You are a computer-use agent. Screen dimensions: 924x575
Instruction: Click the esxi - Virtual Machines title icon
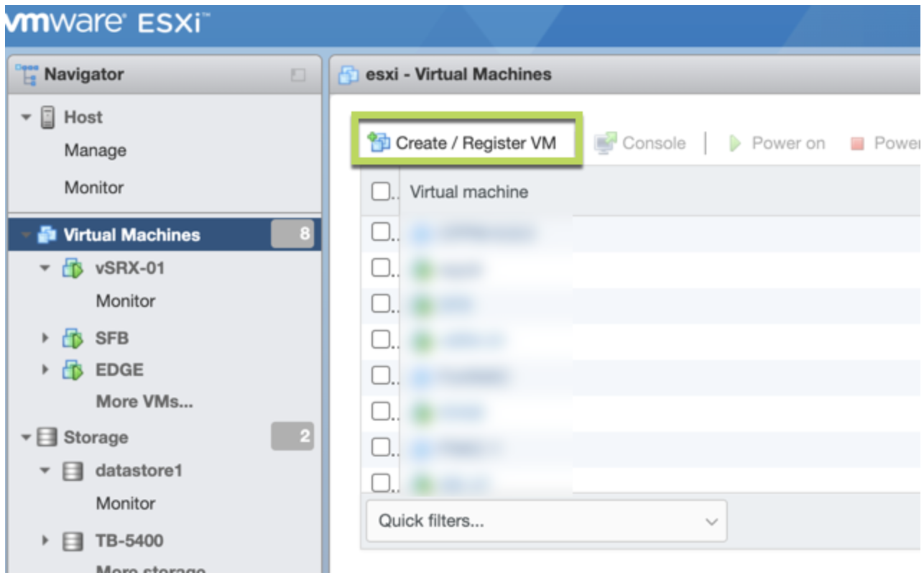(x=349, y=74)
